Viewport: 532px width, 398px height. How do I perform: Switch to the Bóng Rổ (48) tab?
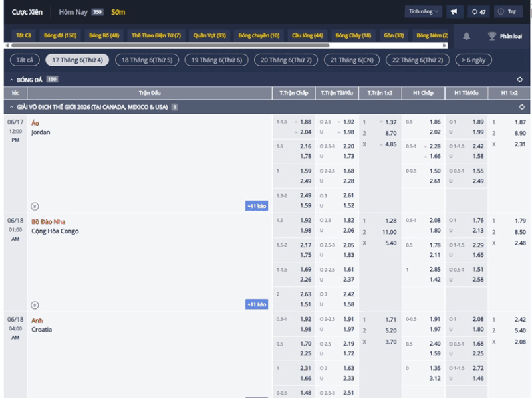tap(104, 35)
